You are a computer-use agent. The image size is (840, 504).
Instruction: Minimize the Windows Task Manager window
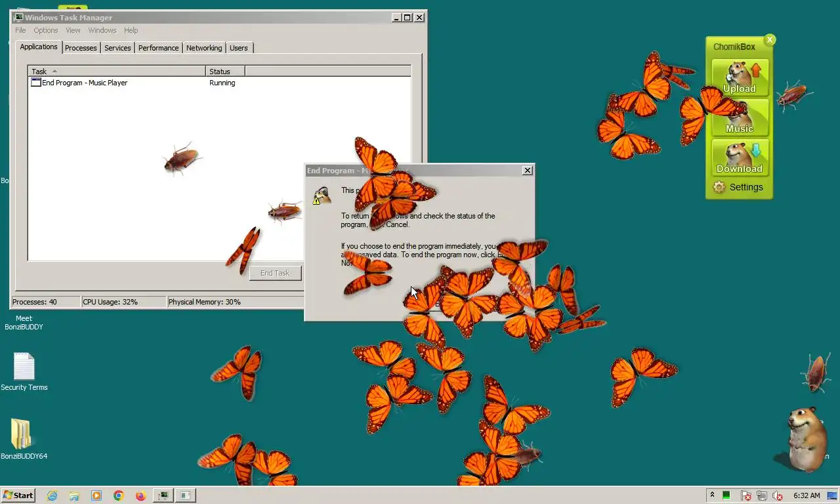coord(396,18)
